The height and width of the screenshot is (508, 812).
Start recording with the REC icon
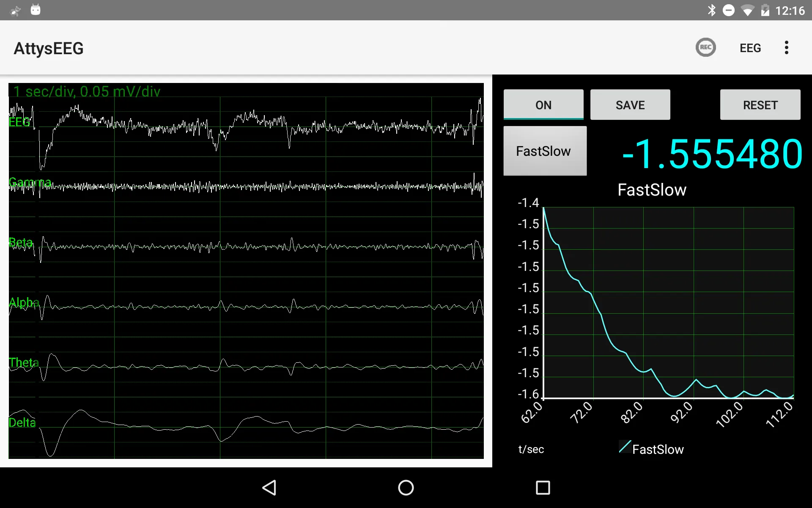705,47
